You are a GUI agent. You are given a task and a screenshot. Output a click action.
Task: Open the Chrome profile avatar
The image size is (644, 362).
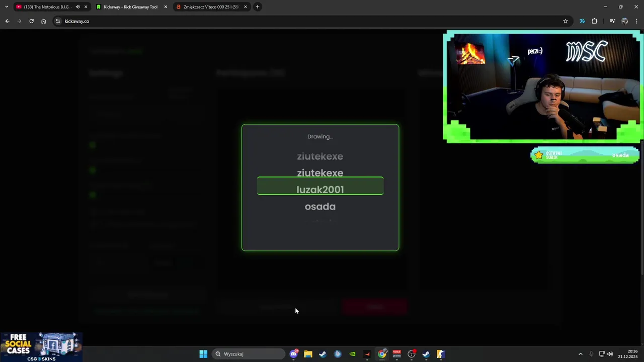[624, 21]
